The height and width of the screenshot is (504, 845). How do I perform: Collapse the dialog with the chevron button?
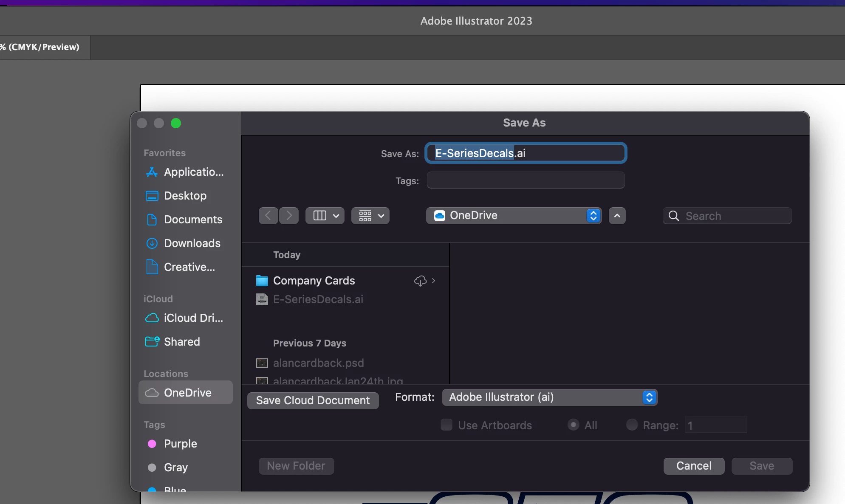pos(617,216)
